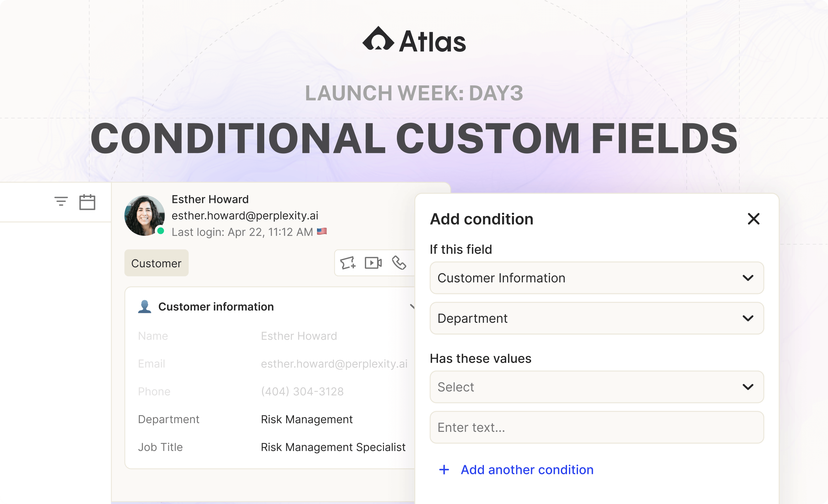Click Add another condition link
Image resolution: width=828 pixels, height=504 pixels.
tap(527, 470)
